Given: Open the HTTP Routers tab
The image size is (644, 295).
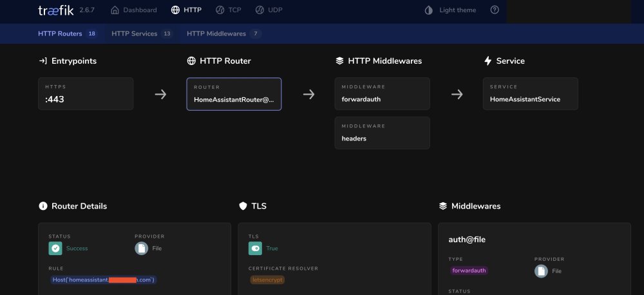Looking at the screenshot, I should 68,33.
